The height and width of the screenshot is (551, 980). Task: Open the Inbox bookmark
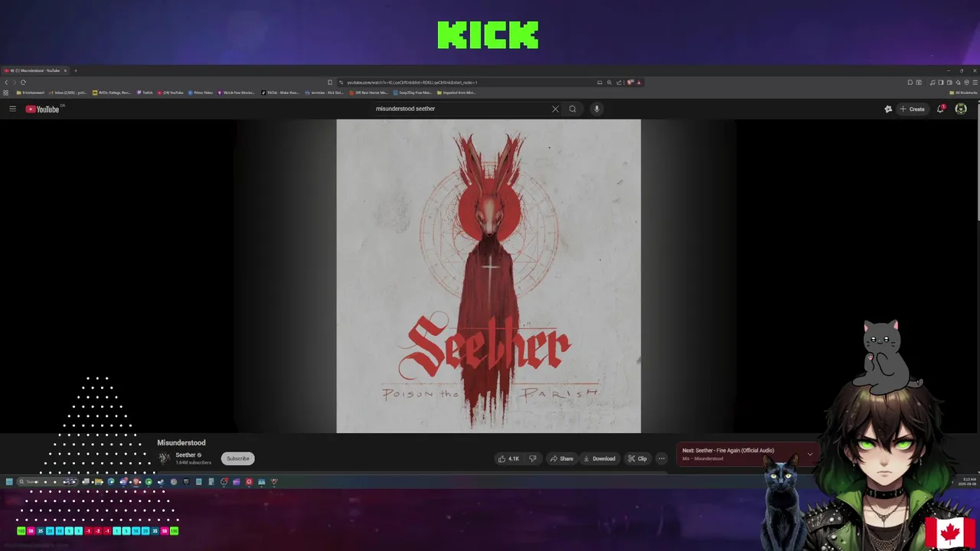pyautogui.click(x=67, y=93)
